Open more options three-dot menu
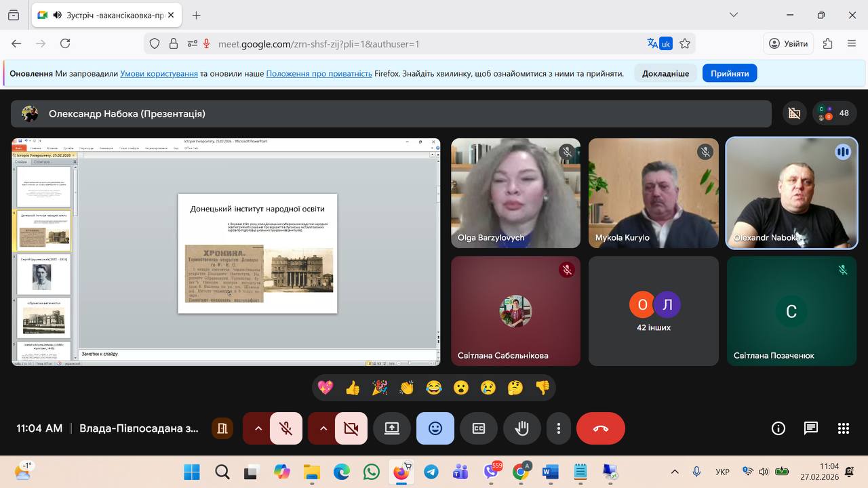 [558, 428]
